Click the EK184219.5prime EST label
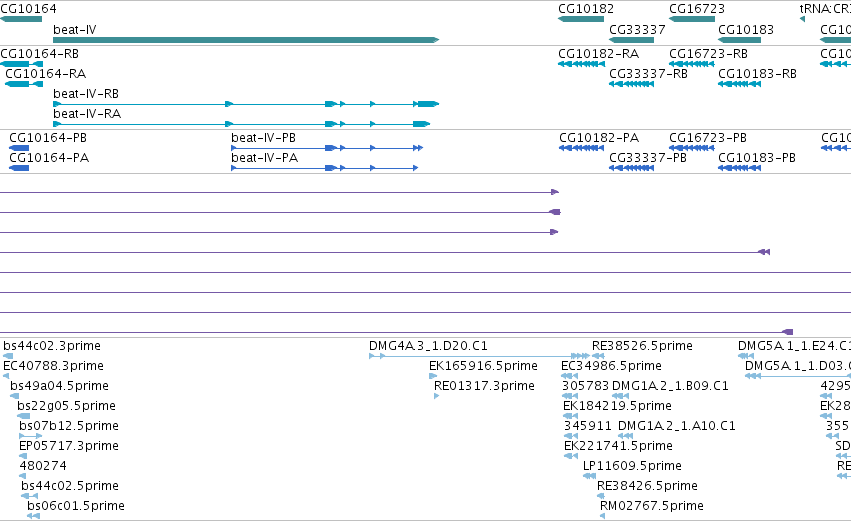The image size is (851, 521). [617, 406]
